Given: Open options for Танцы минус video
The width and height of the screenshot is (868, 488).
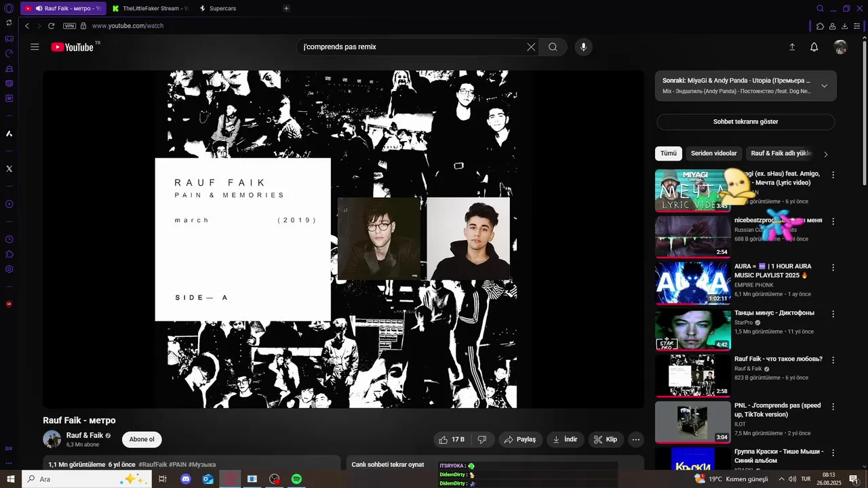Looking at the screenshot, I should click(833, 314).
